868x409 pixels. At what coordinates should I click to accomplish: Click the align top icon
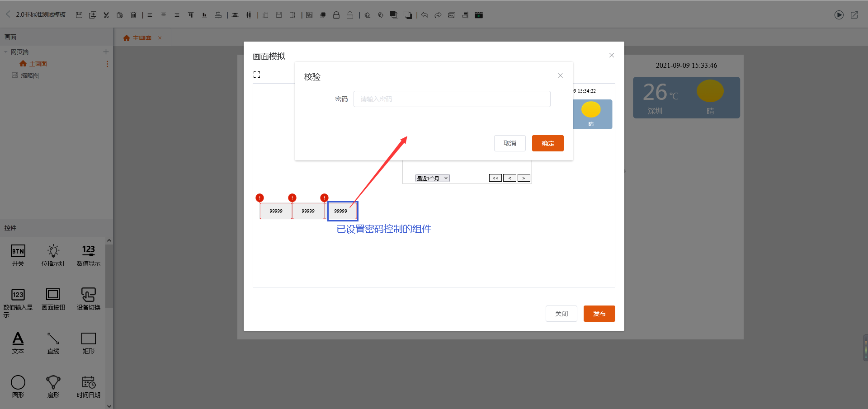pyautogui.click(x=191, y=15)
